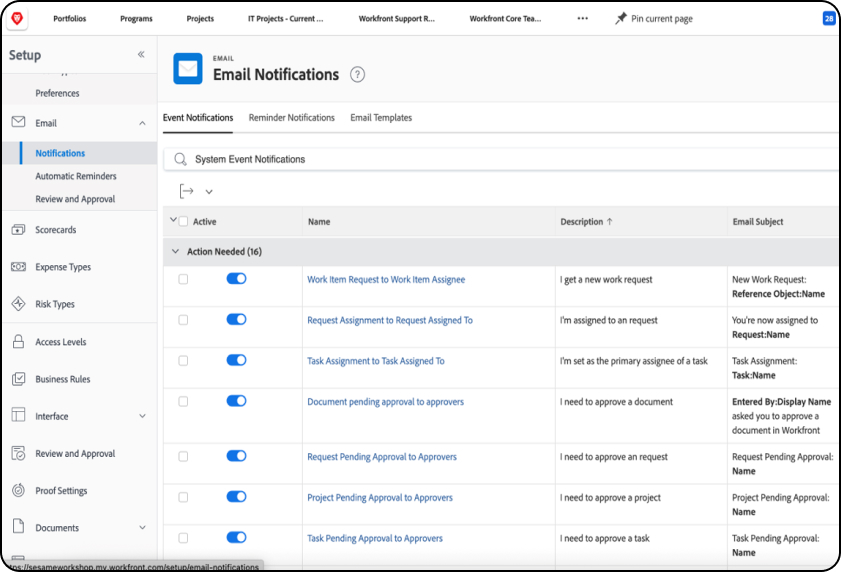Expand the Interface section chevron
Viewport: 841px width, 572px height.
coord(142,416)
